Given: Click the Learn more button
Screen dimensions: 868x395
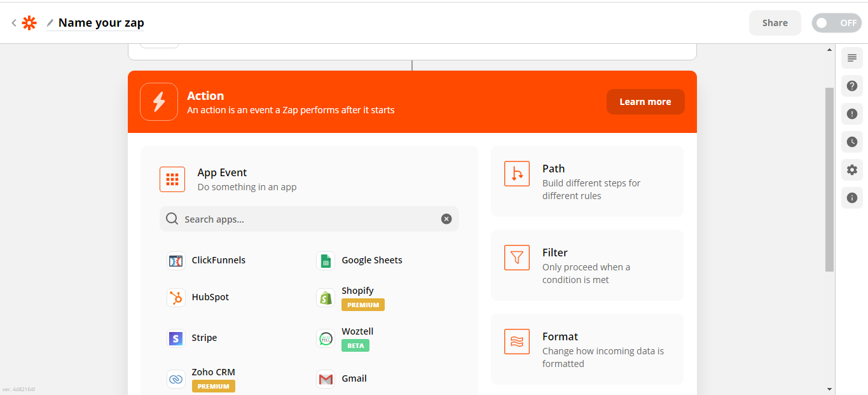Looking at the screenshot, I should click(645, 102).
